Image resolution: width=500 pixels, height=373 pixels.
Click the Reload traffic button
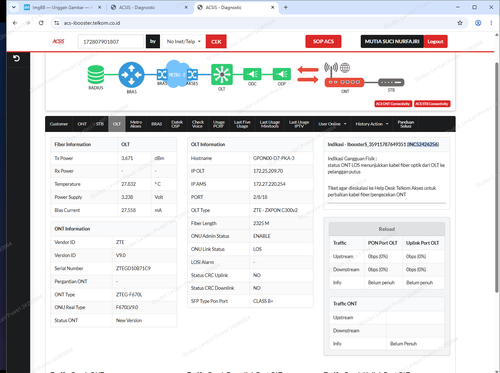[x=387, y=229]
